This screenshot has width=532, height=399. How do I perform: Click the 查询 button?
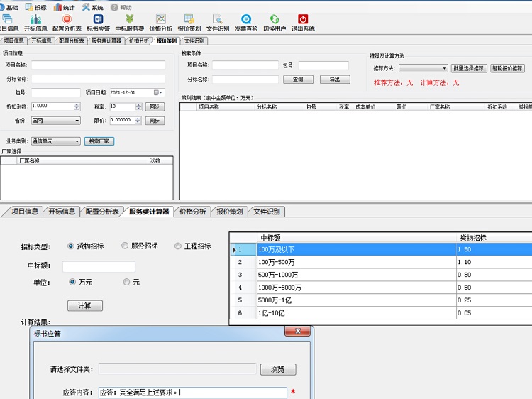click(x=298, y=79)
